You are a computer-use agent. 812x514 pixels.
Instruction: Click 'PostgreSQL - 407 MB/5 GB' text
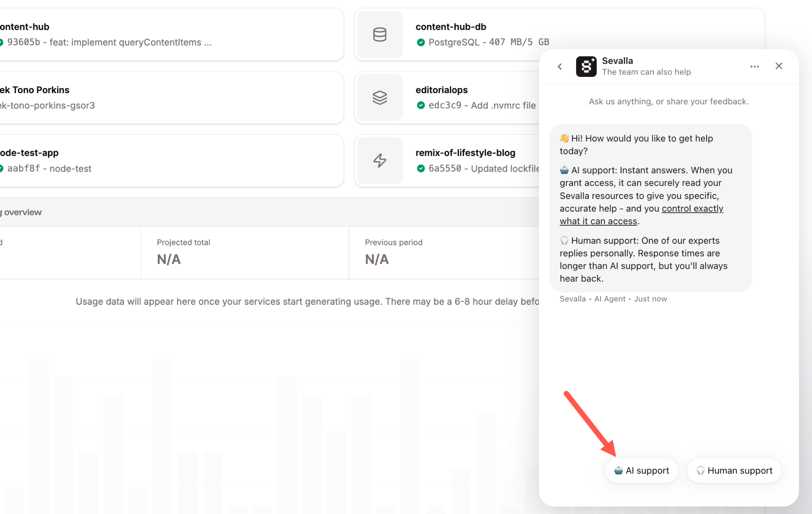489,42
